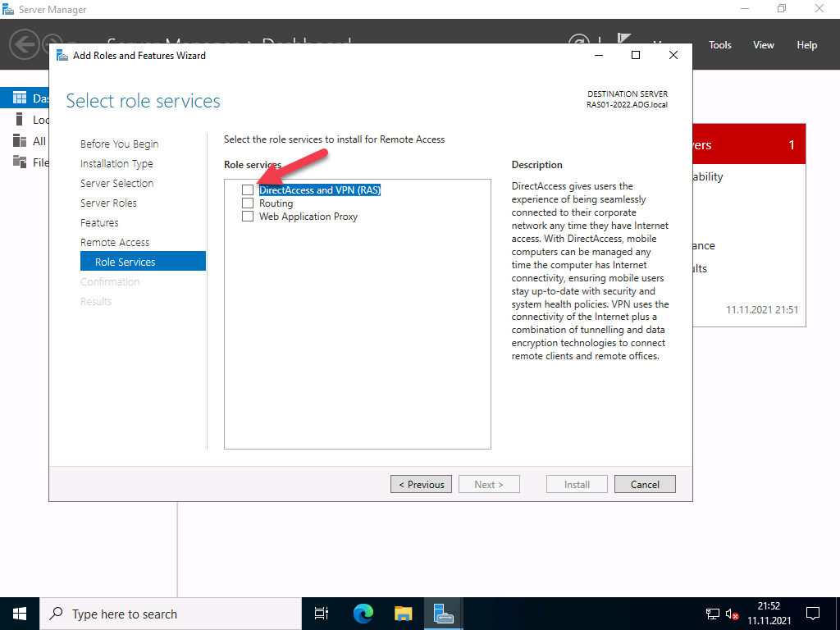
Task: Click the red servers tile header
Action: pyautogui.click(x=749, y=144)
